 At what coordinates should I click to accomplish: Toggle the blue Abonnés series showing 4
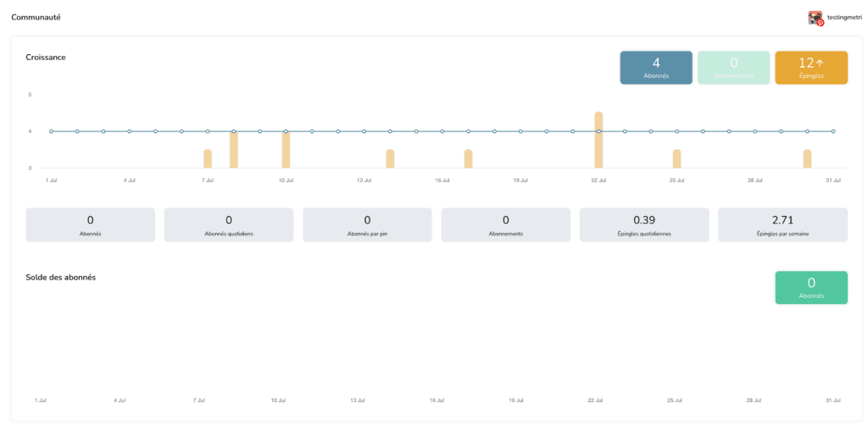(x=656, y=68)
